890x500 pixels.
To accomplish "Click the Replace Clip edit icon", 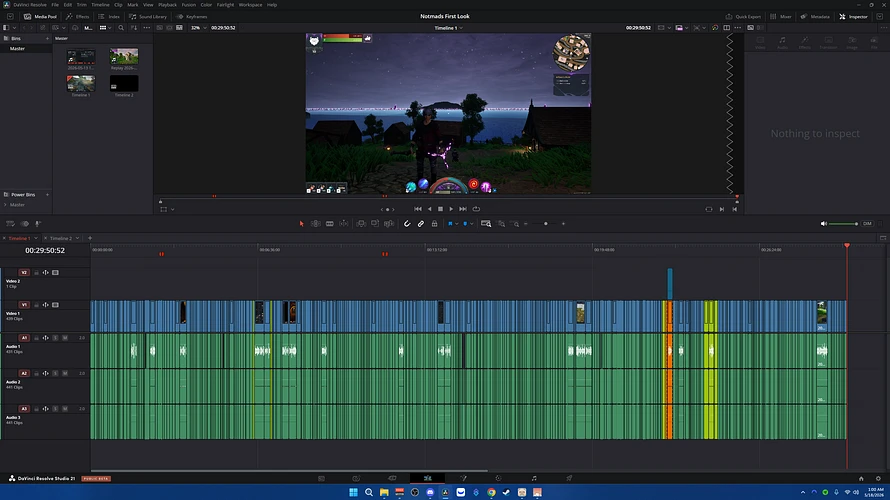I will pos(389,224).
